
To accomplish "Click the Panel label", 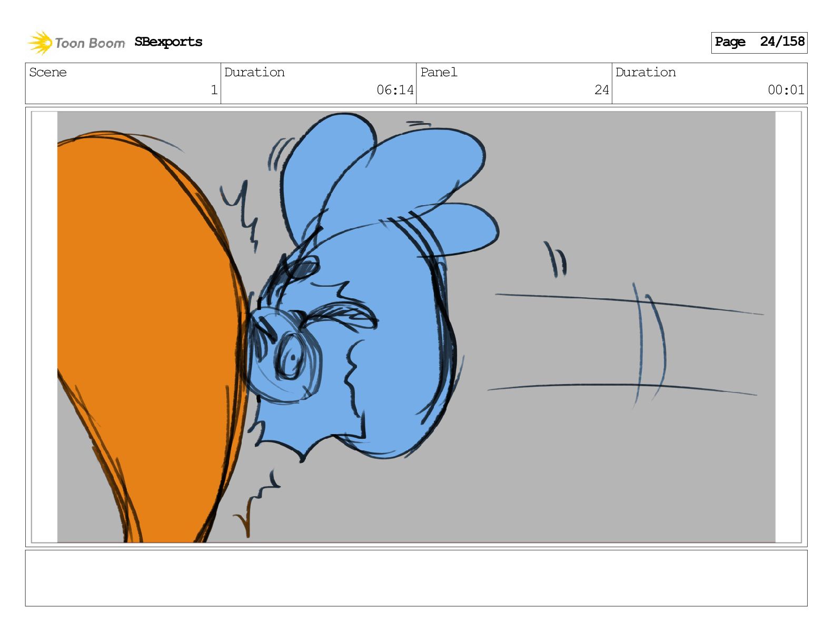I will 439,72.
